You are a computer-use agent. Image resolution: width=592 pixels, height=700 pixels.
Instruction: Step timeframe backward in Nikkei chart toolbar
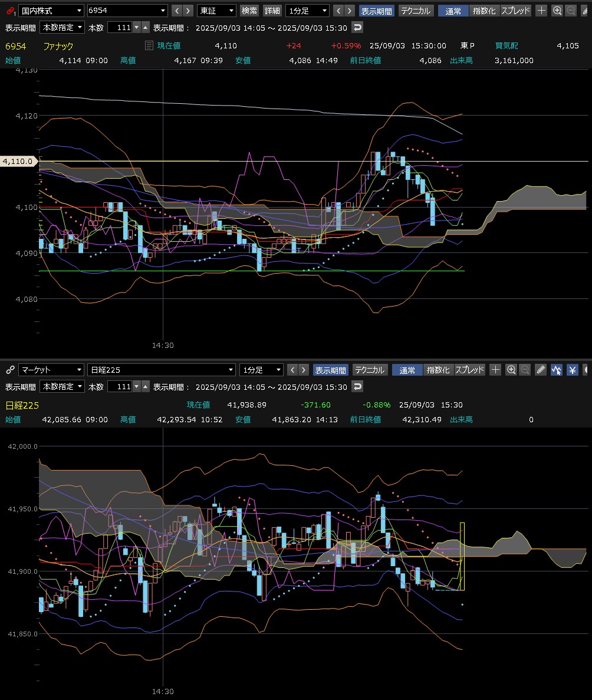click(292, 370)
